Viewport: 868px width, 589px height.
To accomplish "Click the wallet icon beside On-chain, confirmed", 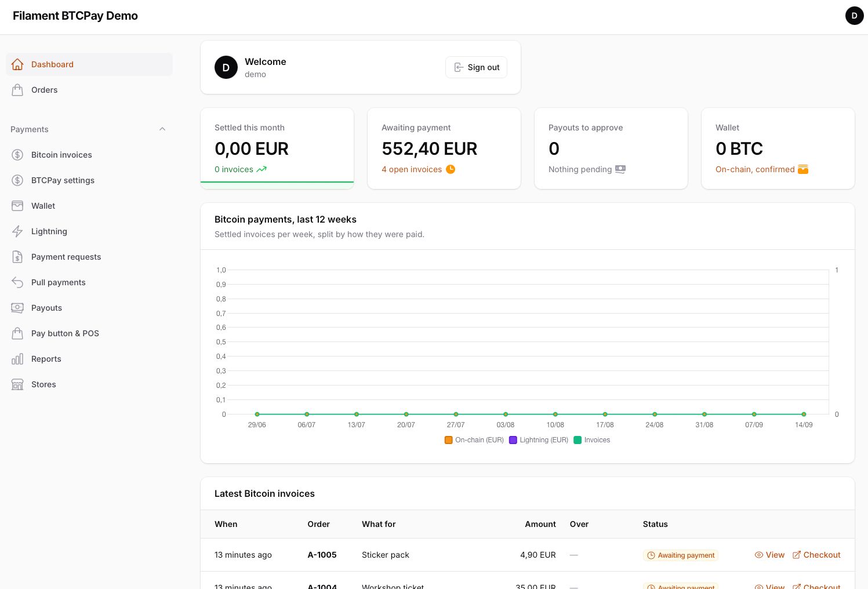I will pos(803,169).
